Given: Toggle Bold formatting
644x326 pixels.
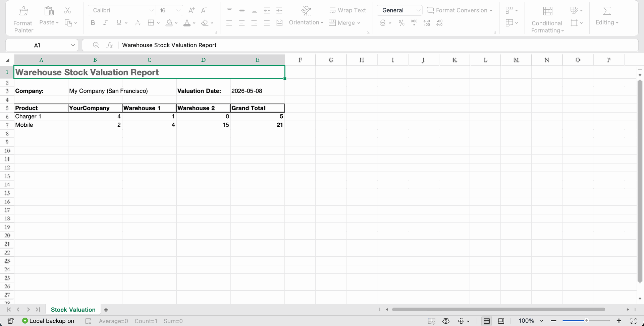Looking at the screenshot, I should 93,23.
